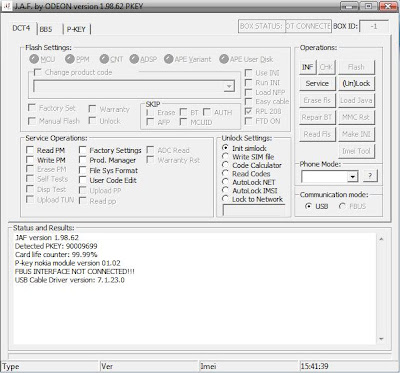400x373 pixels.
Task: Open the product code combo box arrow
Action: 229,86
